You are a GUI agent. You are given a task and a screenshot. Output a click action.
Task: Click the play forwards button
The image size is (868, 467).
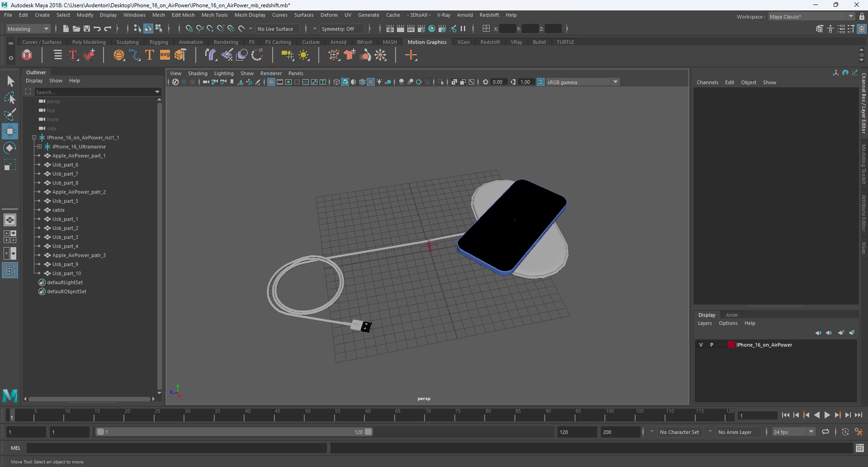(827, 415)
